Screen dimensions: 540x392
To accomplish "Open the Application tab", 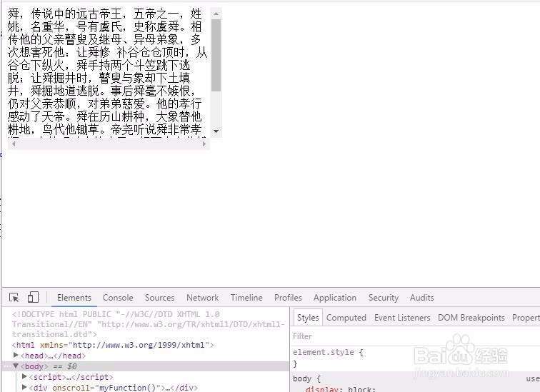I will 335,297.
